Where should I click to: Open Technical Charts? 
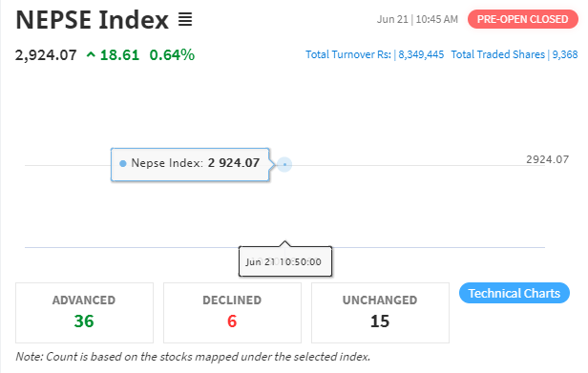(x=514, y=293)
